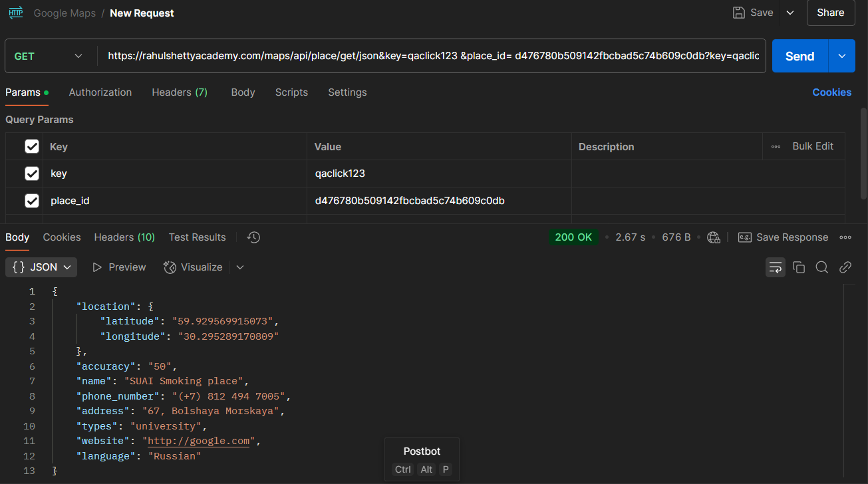Click the longitude value 30.295289170809

228,336
